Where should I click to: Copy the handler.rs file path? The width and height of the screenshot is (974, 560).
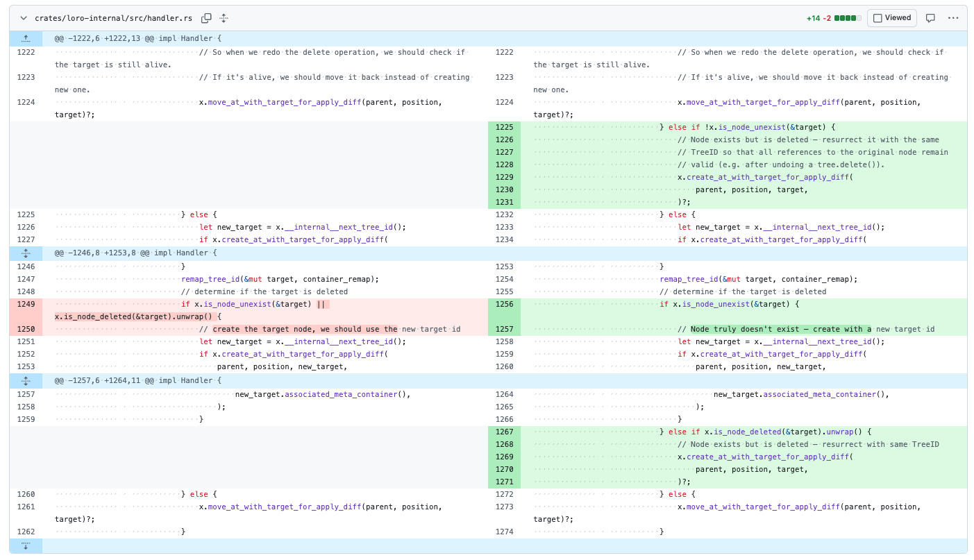206,18
